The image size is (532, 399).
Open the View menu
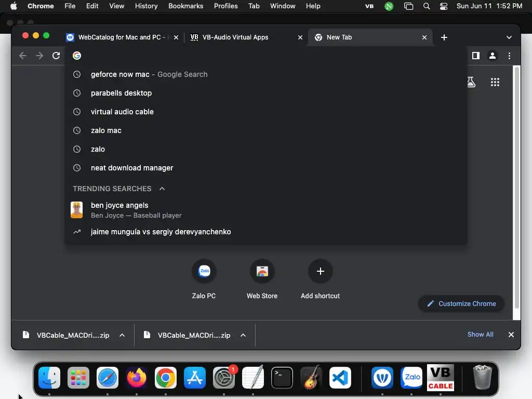[x=116, y=6]
